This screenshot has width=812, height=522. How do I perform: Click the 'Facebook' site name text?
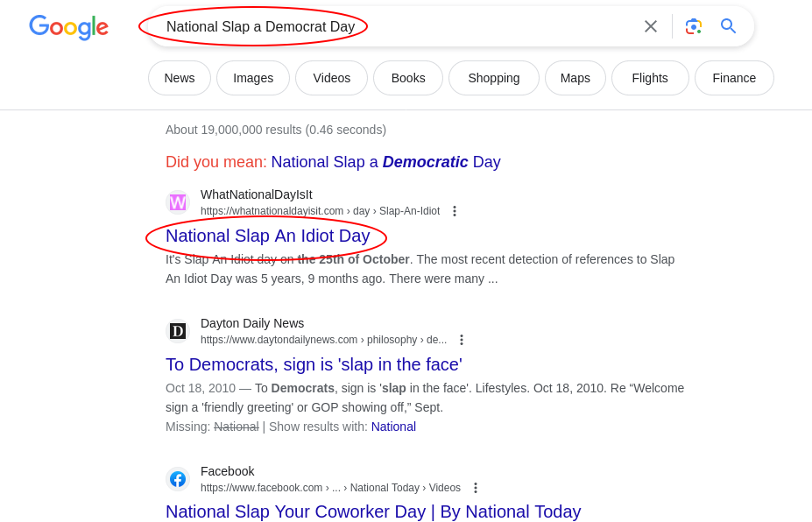[228, 471]
